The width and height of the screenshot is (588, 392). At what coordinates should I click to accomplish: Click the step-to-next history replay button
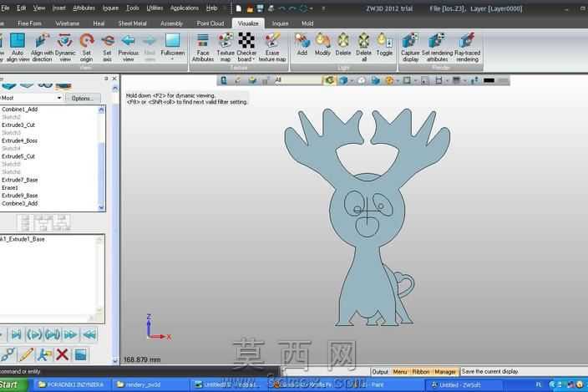coord(16,334)
